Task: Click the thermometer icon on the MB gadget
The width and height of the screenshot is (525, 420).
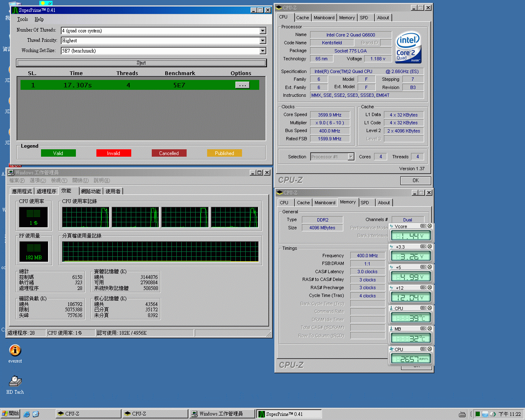Action: click(x=391, y=329)
